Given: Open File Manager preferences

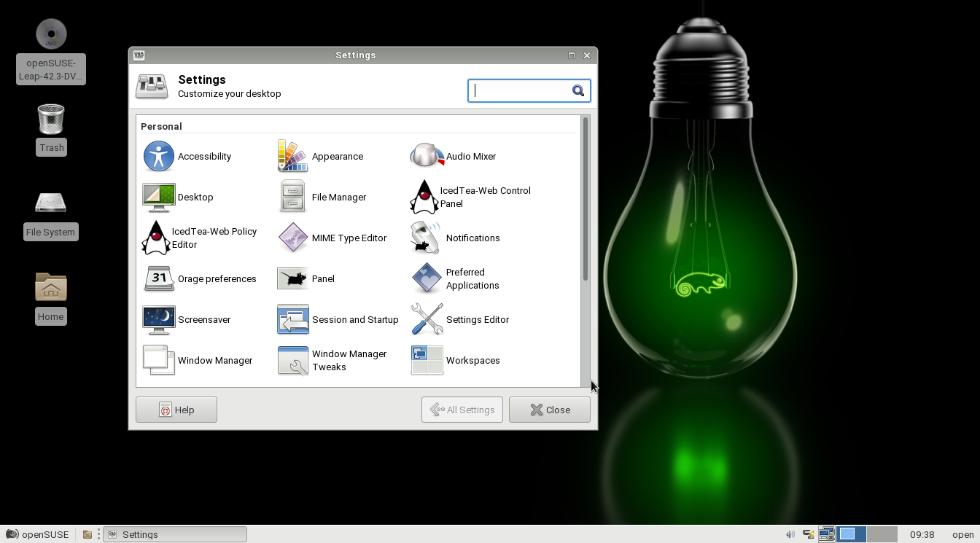Looking at the screenshot, I should [292, 198].
